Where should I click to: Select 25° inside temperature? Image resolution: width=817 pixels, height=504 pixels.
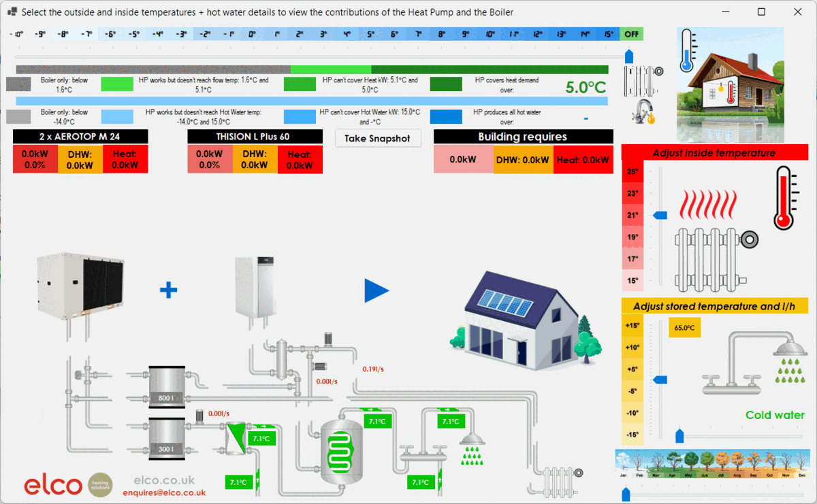point(632,171)
